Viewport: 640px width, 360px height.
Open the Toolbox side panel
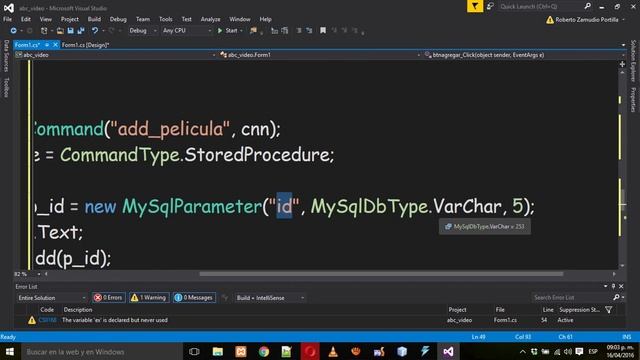click(6, 87)
